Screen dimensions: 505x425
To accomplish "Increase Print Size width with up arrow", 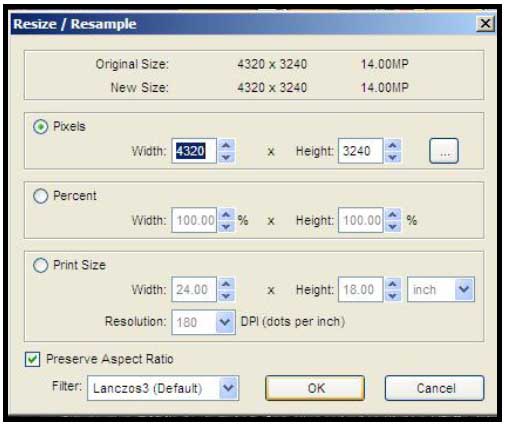I will [226, 284].
